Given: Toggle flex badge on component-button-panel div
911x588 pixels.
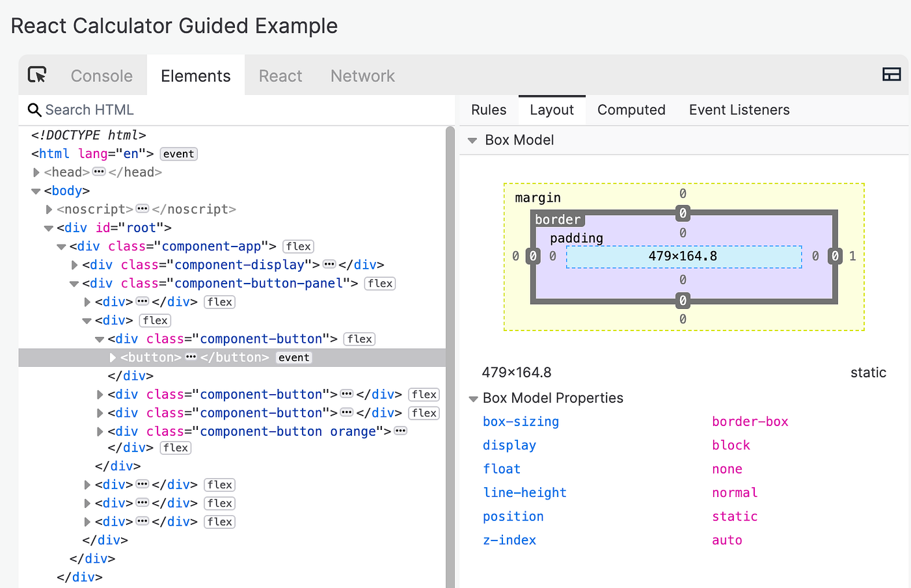Looking at the screenshot, I should tap(380, 284).
